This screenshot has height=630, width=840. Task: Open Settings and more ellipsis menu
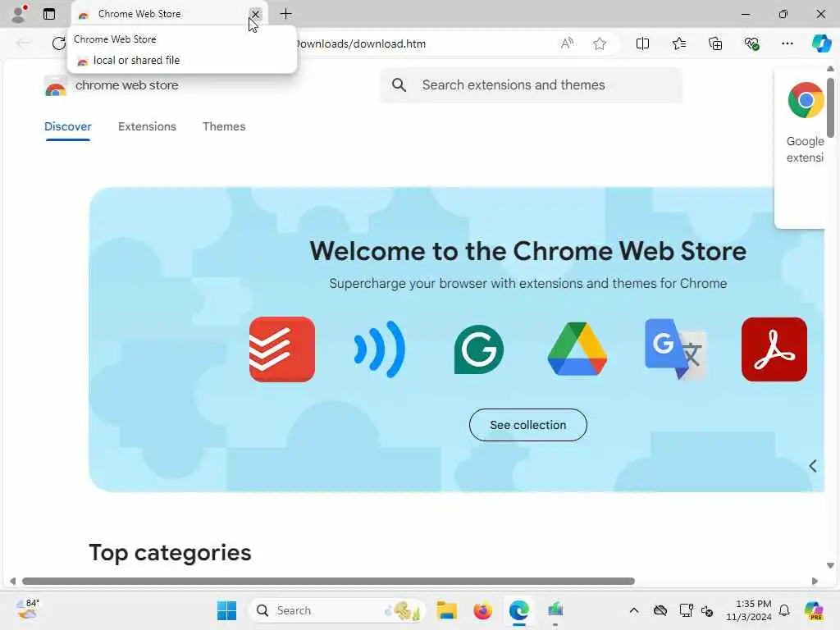pyautogui.click(x=787, y=43)
